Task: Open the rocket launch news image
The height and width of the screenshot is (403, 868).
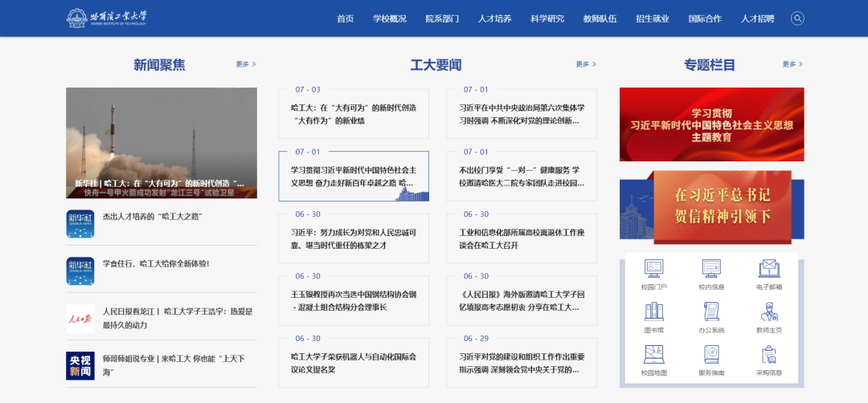Action: coord(162,143)
